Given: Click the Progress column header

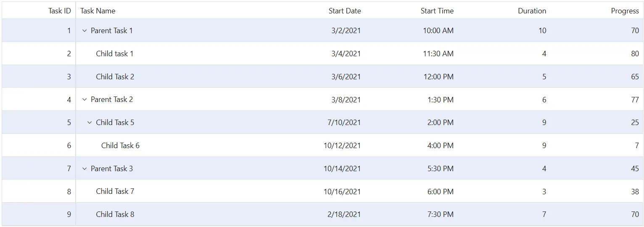Looking at the screenshot, I should [596, 11].
